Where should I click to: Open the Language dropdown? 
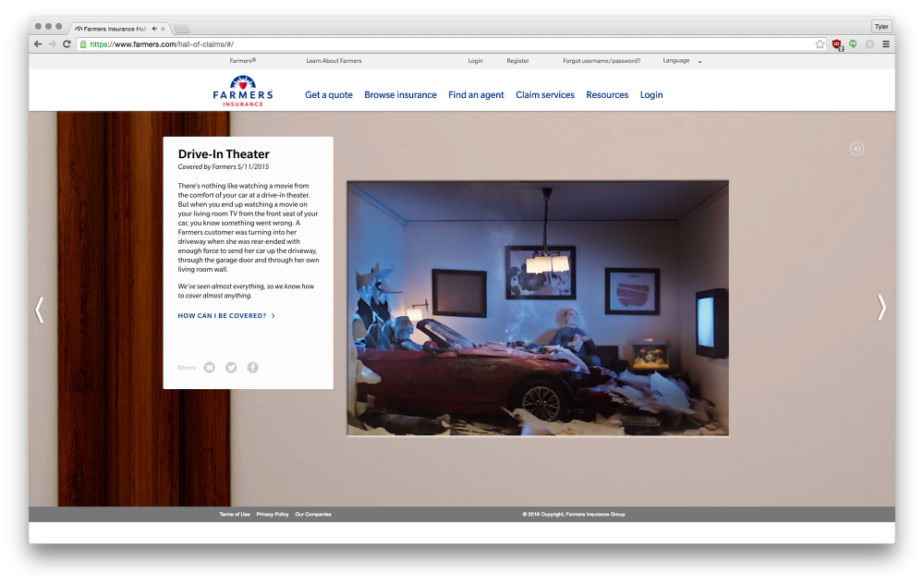pyautogui.click(x=682, y=60)
